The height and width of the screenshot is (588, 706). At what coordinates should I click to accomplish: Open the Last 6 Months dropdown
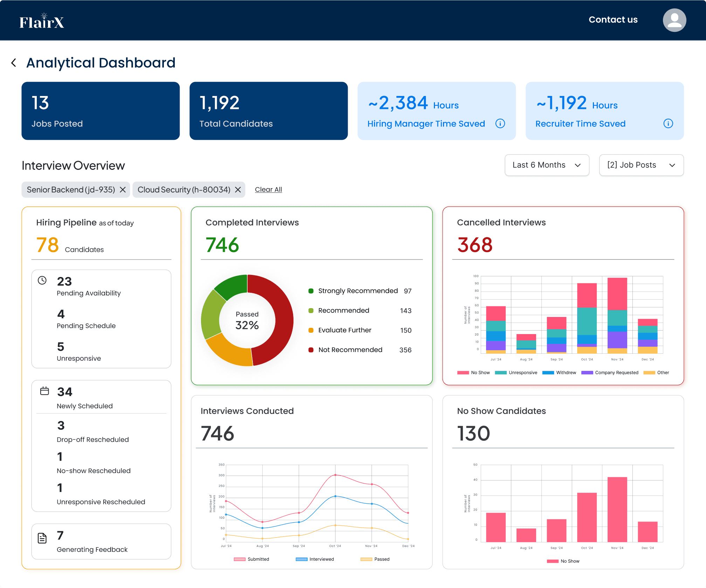(x=547, y=165)
